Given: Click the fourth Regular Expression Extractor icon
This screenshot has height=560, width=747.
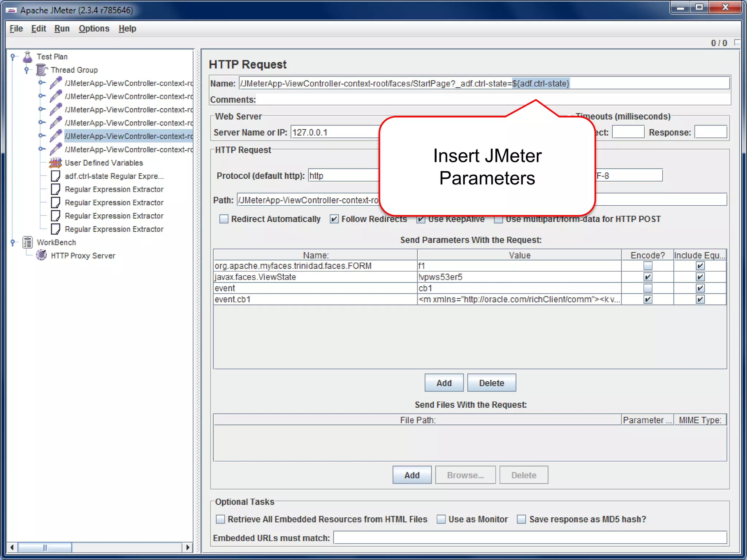Looking at the screenshot, I should pos(56,229).
